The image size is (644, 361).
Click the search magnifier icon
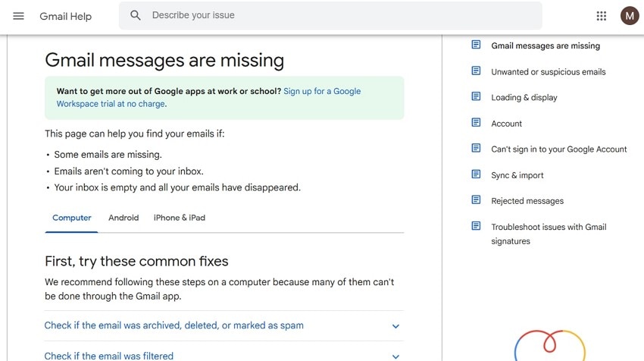pos(136,15)
